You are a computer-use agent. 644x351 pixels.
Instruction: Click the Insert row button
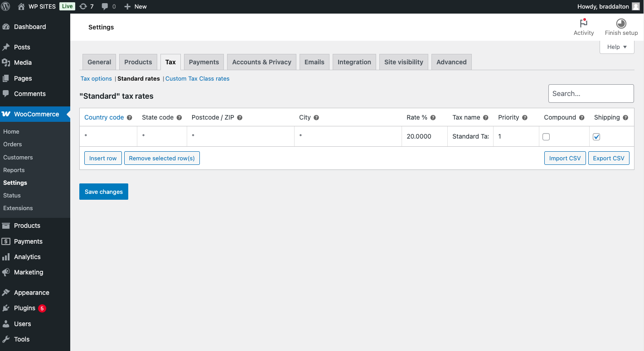[103, 158]
